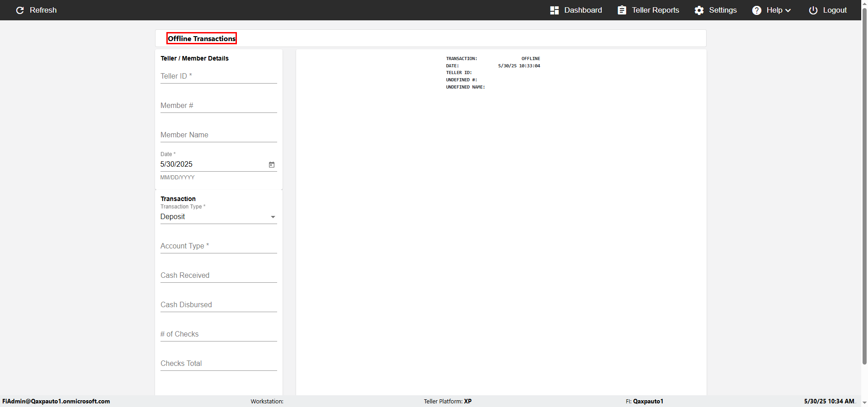The image size is (868, 407).
Task: Open the Dashboard menu item
Action: [x=583, y=10]
